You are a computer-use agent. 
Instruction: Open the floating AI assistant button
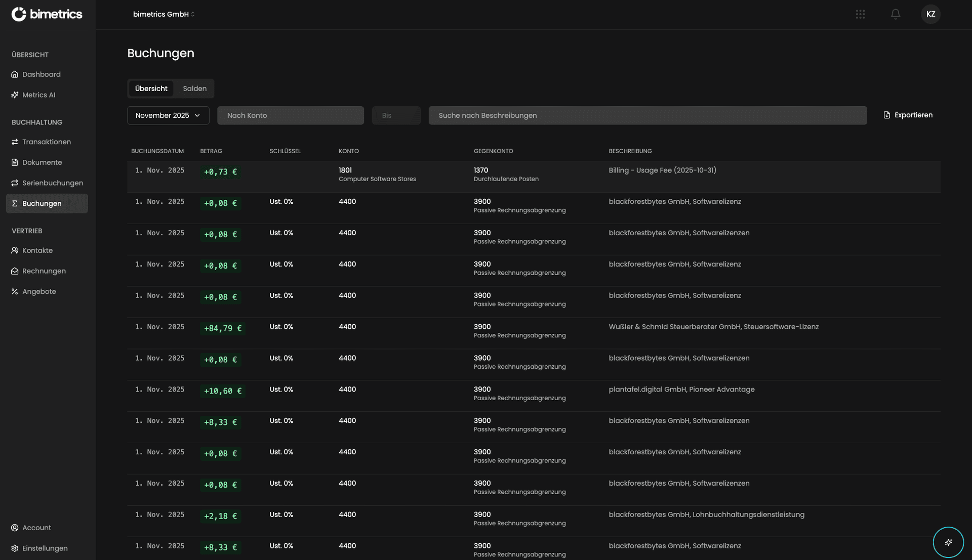pyautogui.click(x=948, y=542)
